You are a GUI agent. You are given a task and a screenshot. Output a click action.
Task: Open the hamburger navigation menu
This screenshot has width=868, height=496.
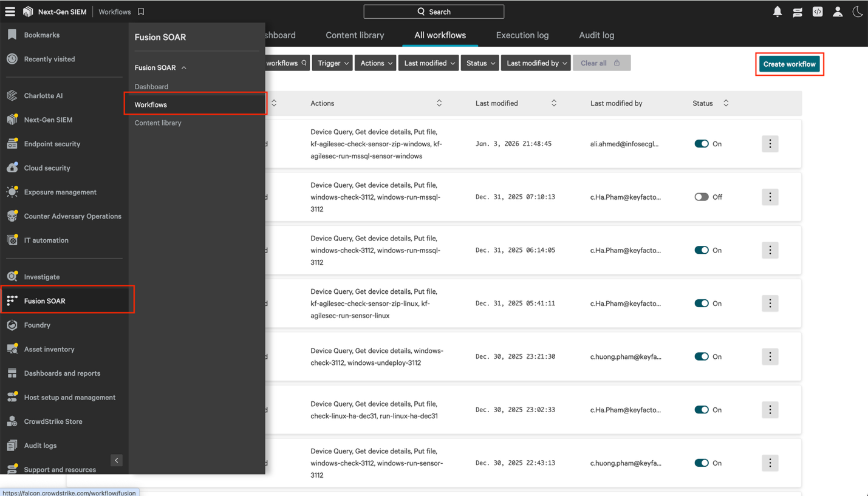point(10,11)
